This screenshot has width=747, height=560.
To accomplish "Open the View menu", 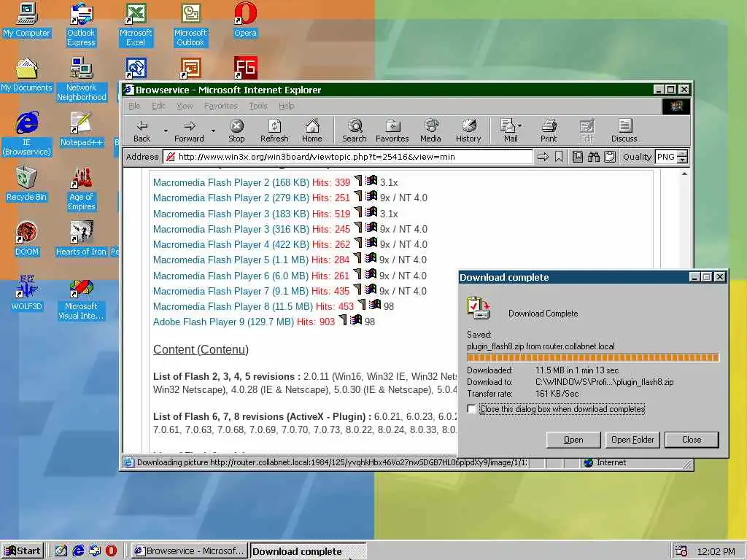I will pos(185,106).
